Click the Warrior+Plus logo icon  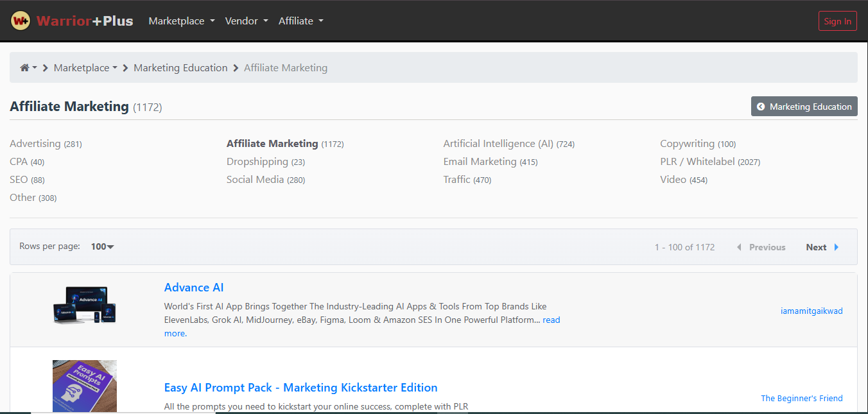click(21, 21)
